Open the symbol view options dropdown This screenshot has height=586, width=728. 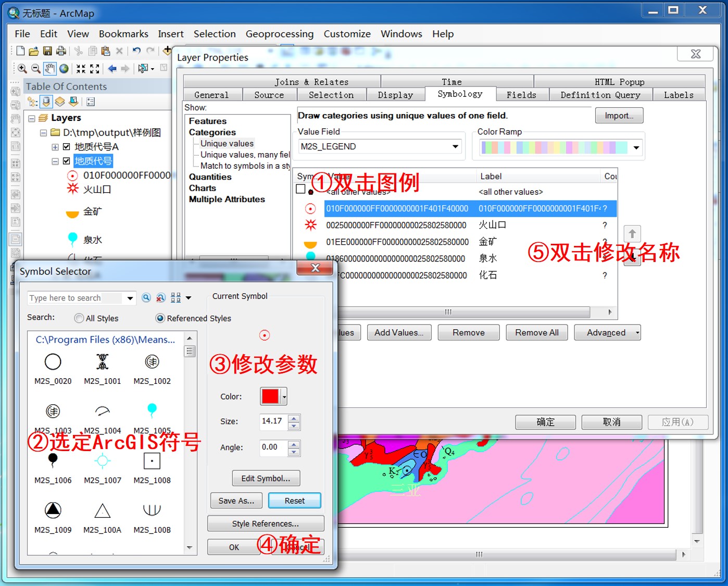189,298
